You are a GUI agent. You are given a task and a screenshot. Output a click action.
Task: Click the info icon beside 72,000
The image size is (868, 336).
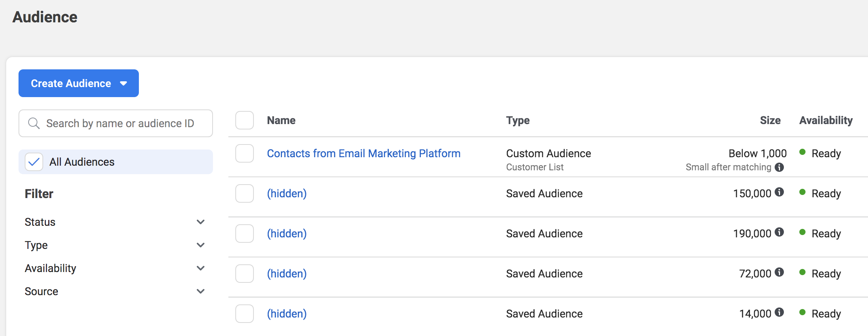[779, 272]
